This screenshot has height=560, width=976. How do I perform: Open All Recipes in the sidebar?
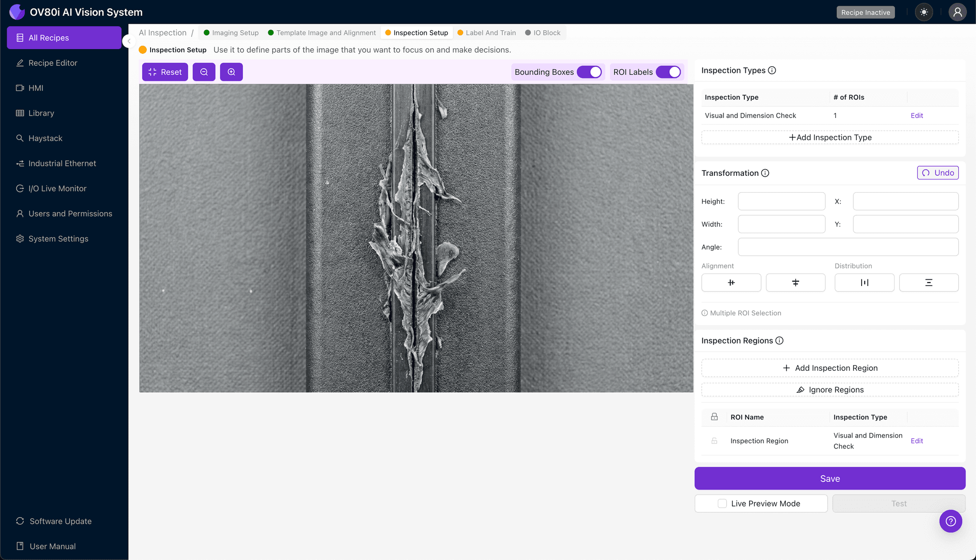tap(64, 38)
